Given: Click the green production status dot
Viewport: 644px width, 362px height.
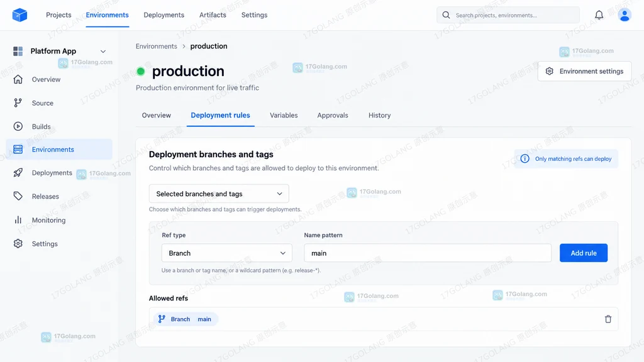Looking at the screenshot, I should (141, 72).
